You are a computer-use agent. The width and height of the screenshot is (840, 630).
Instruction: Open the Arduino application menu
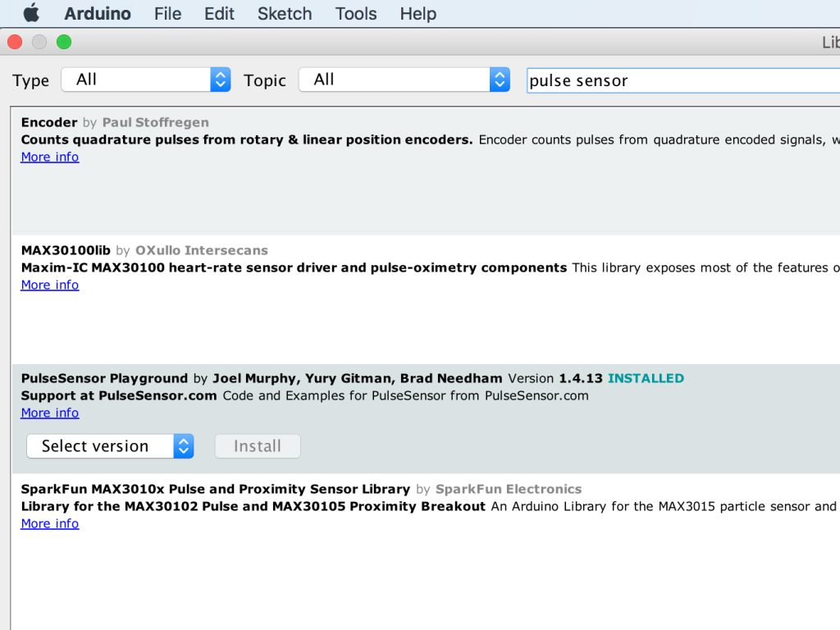98,13
